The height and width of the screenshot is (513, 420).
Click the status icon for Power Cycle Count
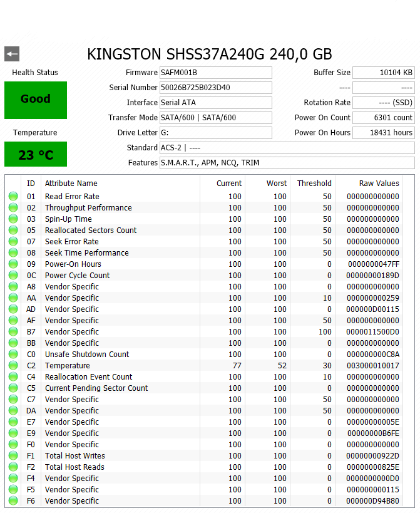pos(13,276)
